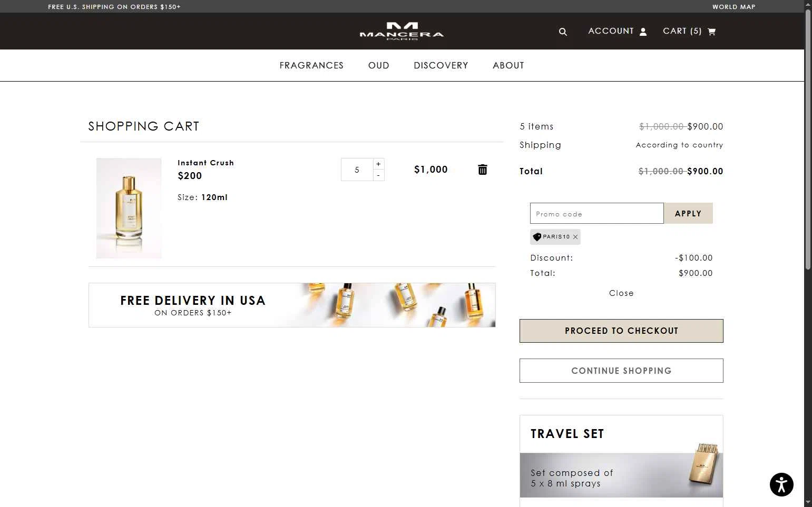Click free U.S. shipping announcement text
The height and width of the screenshot is (507, 812).
114,7
